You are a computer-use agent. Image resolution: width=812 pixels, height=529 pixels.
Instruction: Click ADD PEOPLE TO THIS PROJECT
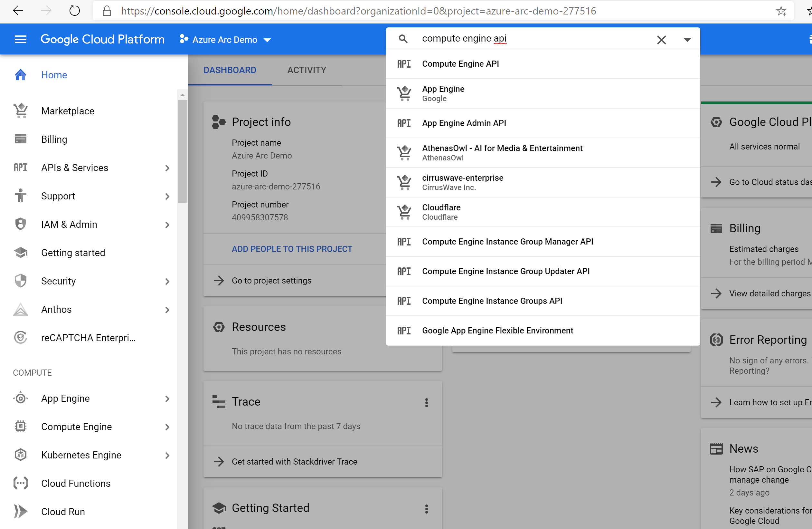click(292, 249)
